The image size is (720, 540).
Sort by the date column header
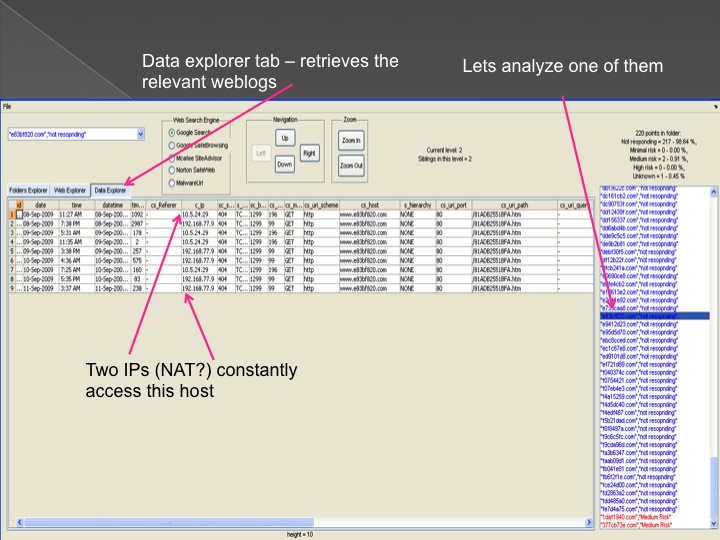(x=40, y=205)
